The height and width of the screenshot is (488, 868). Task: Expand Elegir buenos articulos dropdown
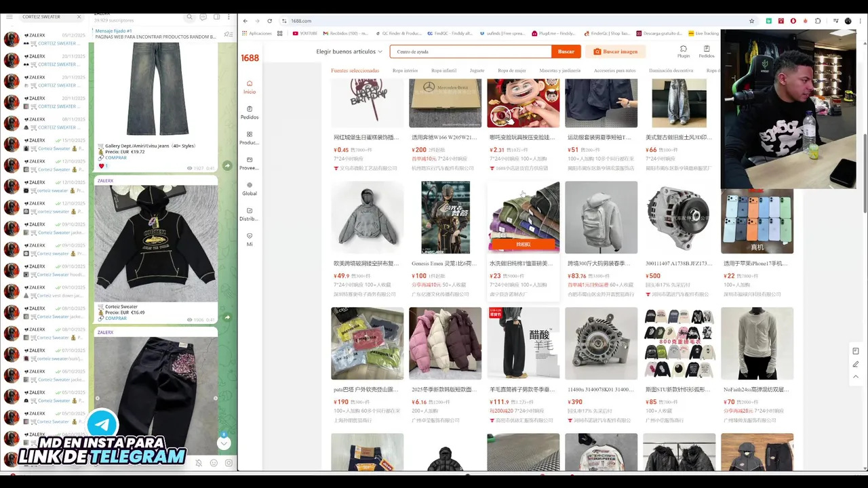pyautogui.click(x=349, y=52)
